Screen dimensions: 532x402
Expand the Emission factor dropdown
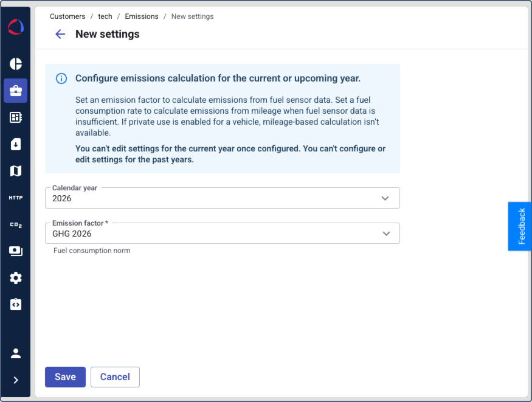point(223,234)
